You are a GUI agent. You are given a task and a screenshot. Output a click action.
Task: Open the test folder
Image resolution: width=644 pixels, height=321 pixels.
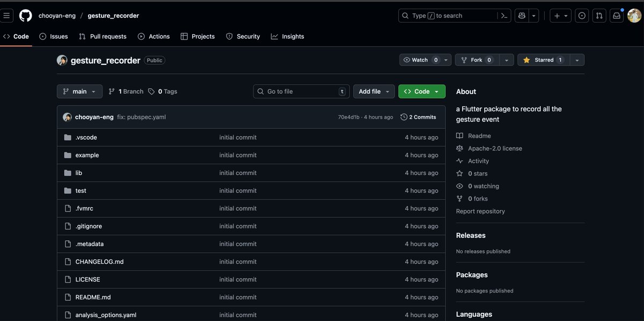coord(80,191)
